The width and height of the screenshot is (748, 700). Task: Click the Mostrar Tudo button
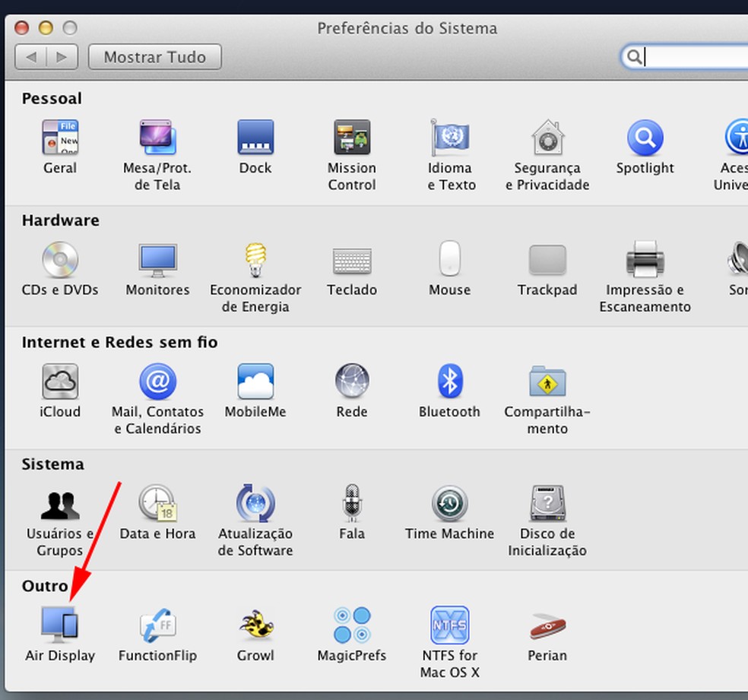155,57
